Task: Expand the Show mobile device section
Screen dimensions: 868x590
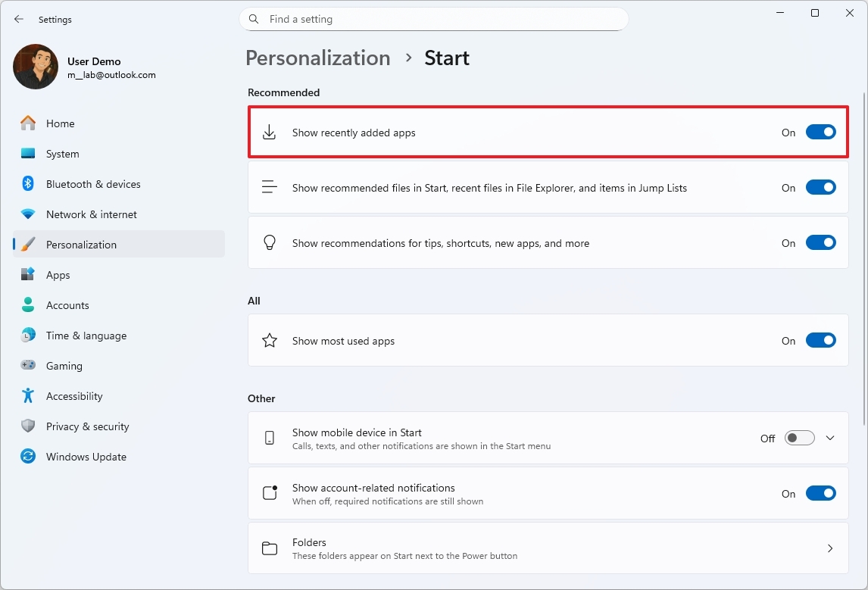Action: [x=830, y=438]
